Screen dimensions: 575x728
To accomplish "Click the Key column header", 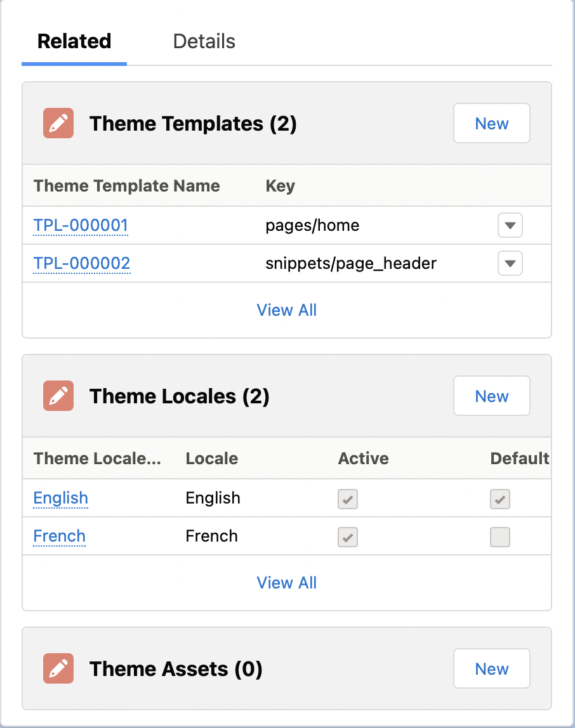I will (x=281, y=186).
